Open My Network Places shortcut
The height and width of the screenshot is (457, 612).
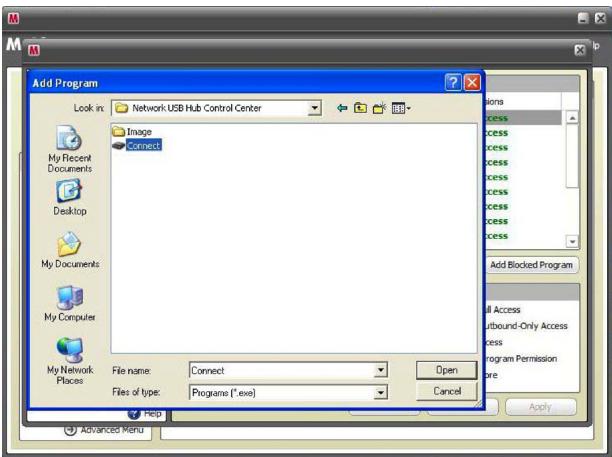point(70,361)
